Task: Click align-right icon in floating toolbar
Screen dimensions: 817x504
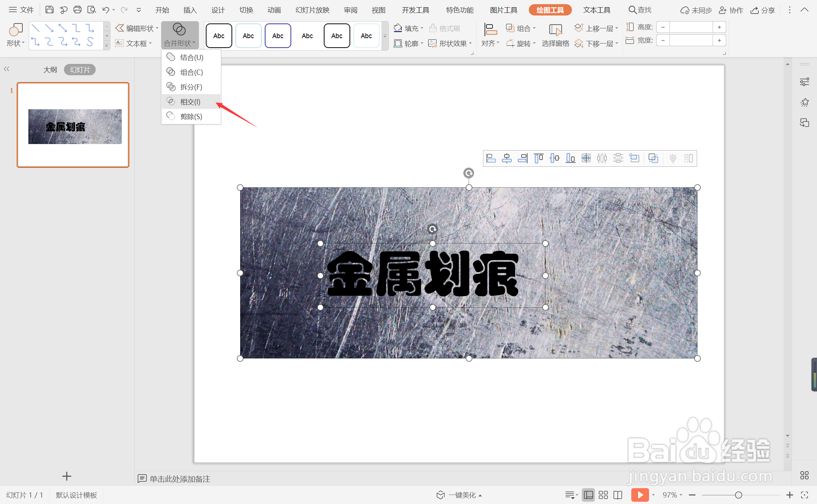Action: click(523, 158)
